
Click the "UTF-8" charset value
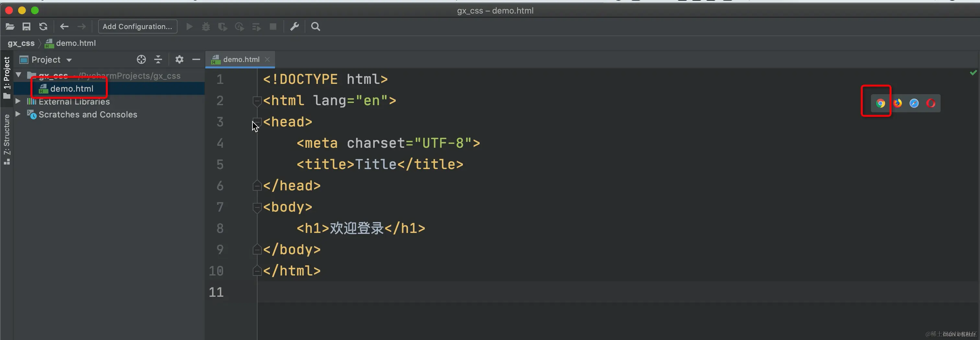[x=443, y=143]
